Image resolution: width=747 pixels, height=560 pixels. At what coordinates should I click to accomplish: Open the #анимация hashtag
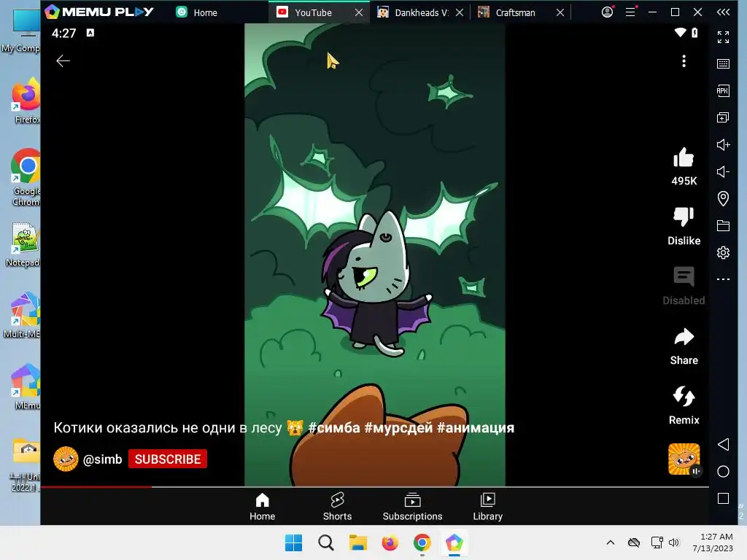coord(476,427)
